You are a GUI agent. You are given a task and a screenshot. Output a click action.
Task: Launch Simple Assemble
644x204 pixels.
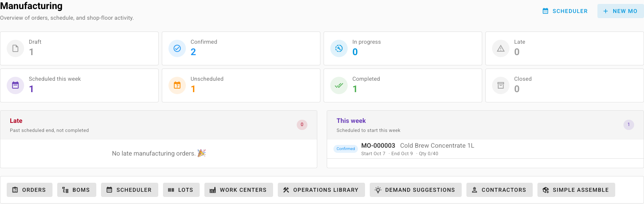(x=576, y=190)
